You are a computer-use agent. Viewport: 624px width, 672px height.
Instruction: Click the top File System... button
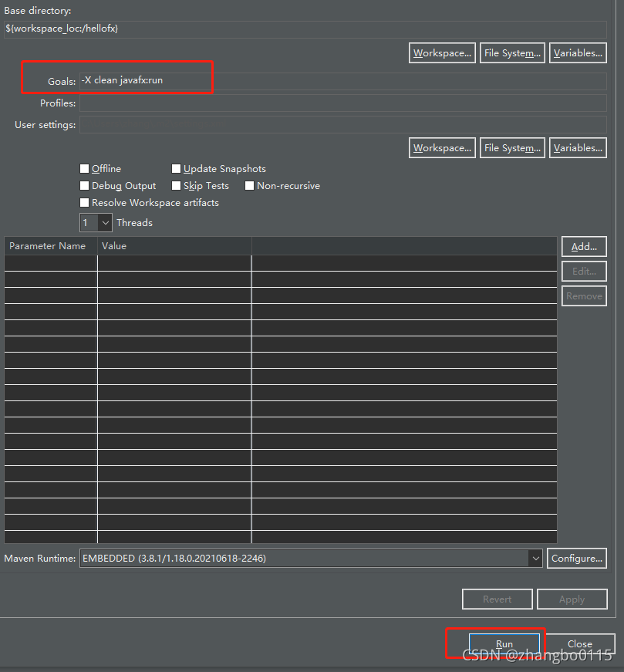pyautogui.click(x=511, y=52)
